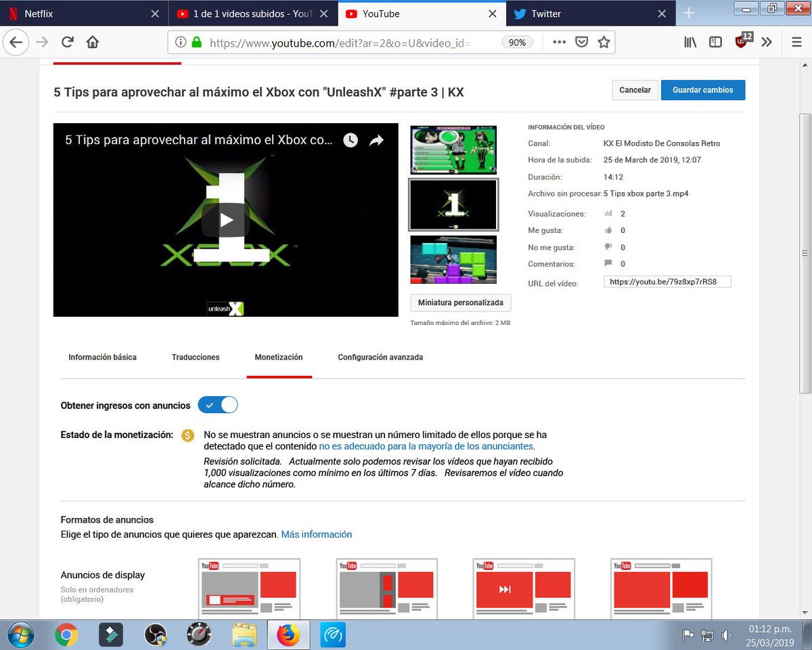Reload the current page

68,42
